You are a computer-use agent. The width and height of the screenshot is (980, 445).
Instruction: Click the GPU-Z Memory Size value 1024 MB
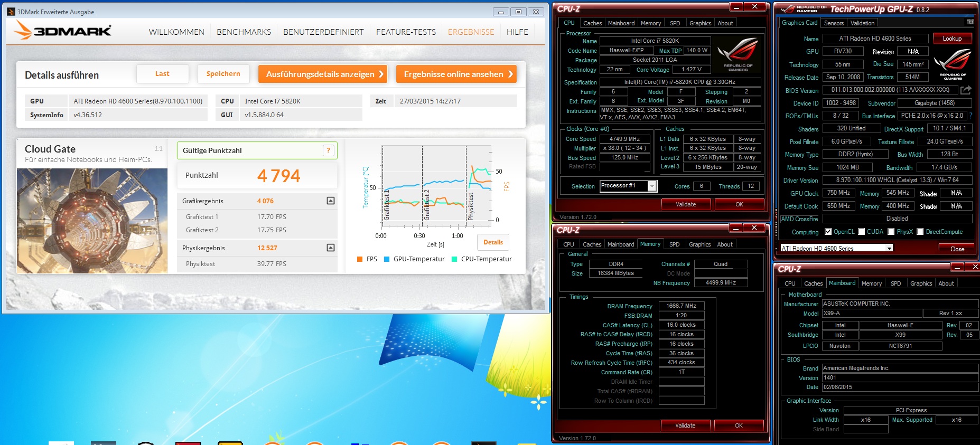coord(847,167)
